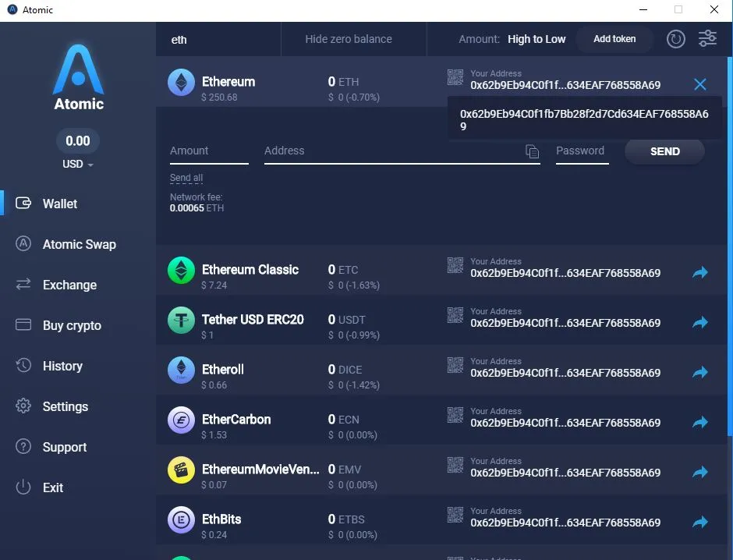
Task: Click the Tether USD ERC20 logo
Action: coord(182,321)
